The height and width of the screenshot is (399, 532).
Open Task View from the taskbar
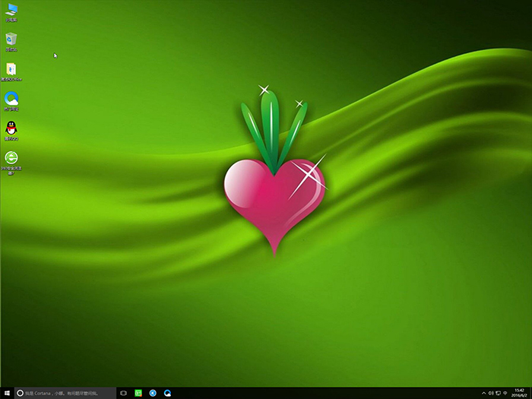[x=123, y=393]
